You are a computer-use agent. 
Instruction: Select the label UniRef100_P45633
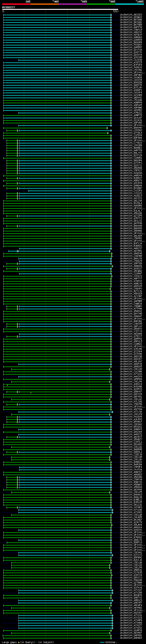coord(131,67)
